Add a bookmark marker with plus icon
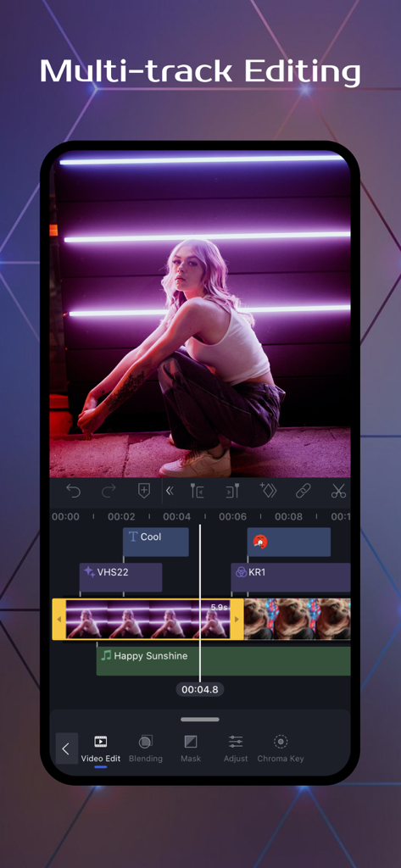 point(144,491)
